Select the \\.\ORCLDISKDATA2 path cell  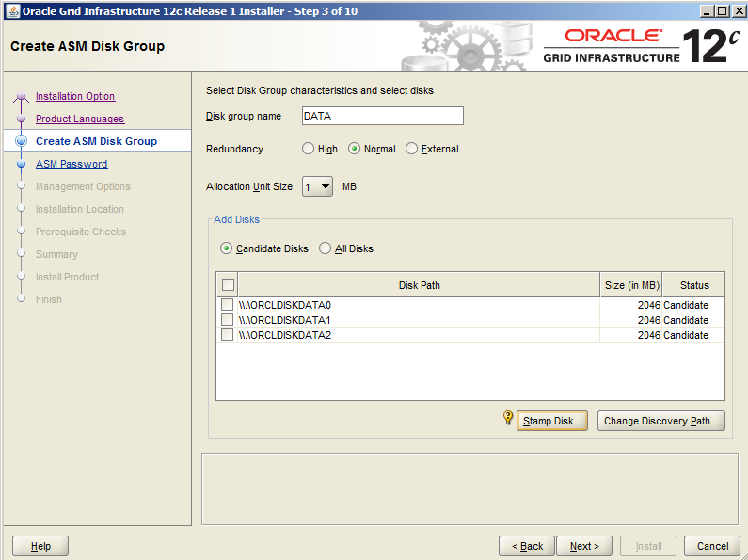[419, 335]
